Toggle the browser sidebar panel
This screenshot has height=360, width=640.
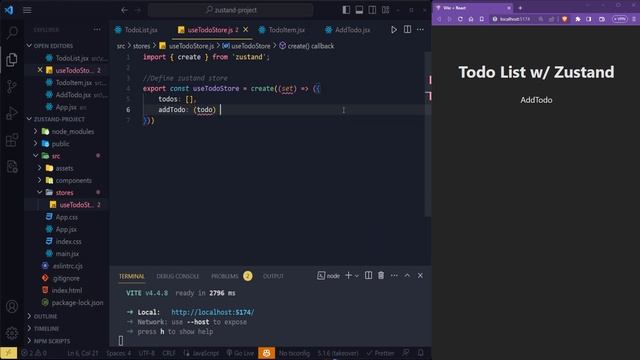[x=589, y=19]
